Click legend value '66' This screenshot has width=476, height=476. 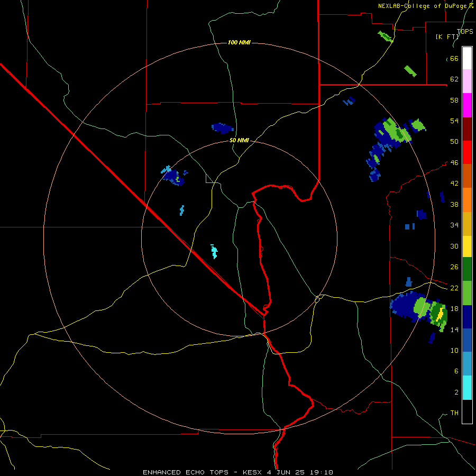point(454,59)
